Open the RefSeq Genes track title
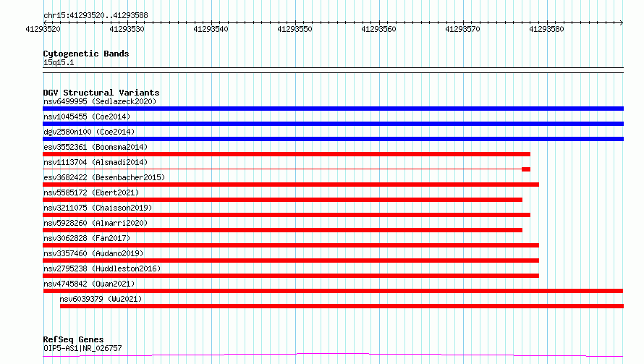 [73, 339]
